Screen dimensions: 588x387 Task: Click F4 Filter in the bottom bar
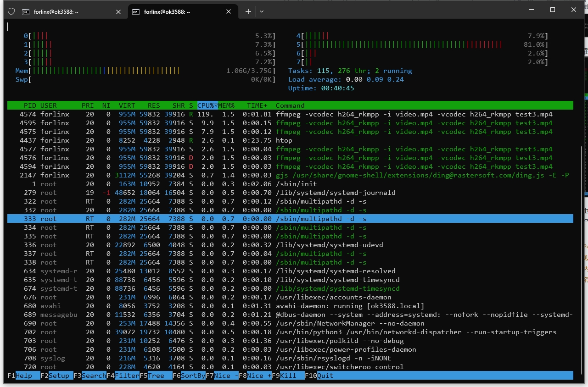tap(127, 376)
